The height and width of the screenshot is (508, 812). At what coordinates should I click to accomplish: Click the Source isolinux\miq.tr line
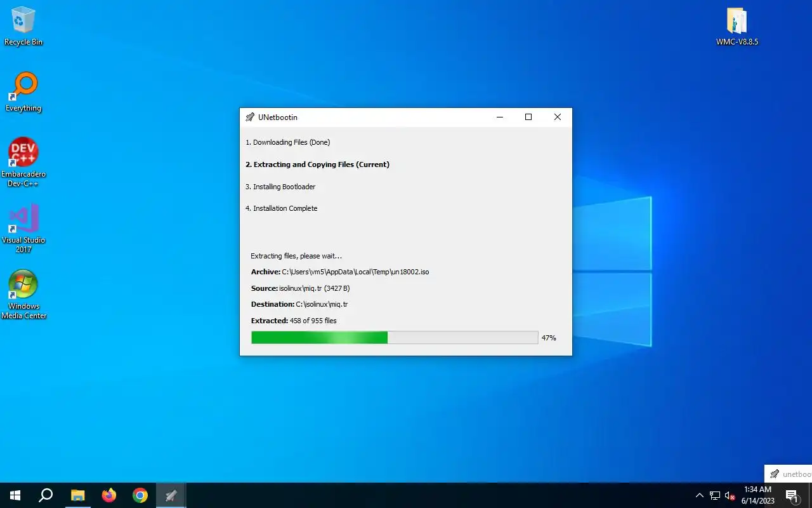(301, 288)
